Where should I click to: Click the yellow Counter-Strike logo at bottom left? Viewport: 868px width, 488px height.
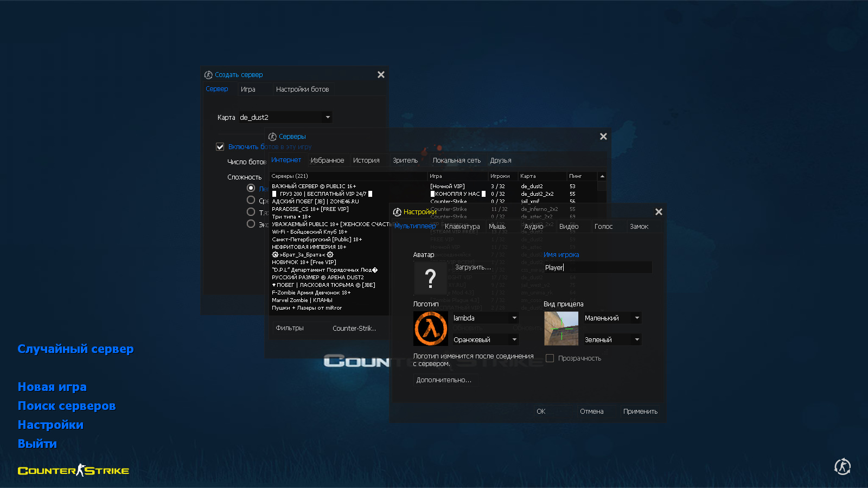pyautogui.click(x=73, y=470)
